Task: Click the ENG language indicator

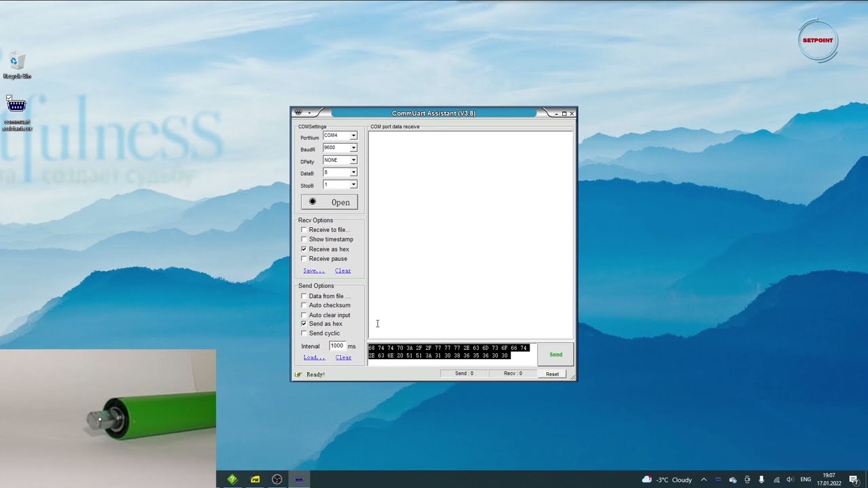Action: pyautogui.click(x=806, y=479)
